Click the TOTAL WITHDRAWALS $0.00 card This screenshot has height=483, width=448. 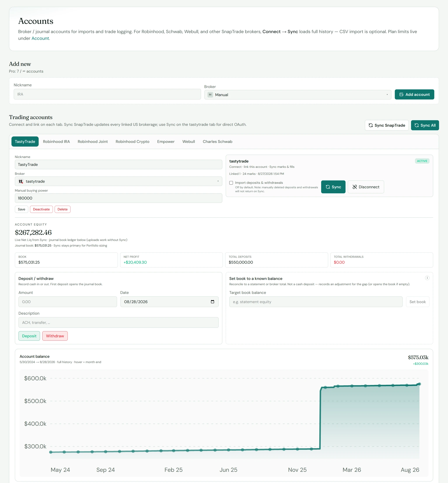[381, 260]
